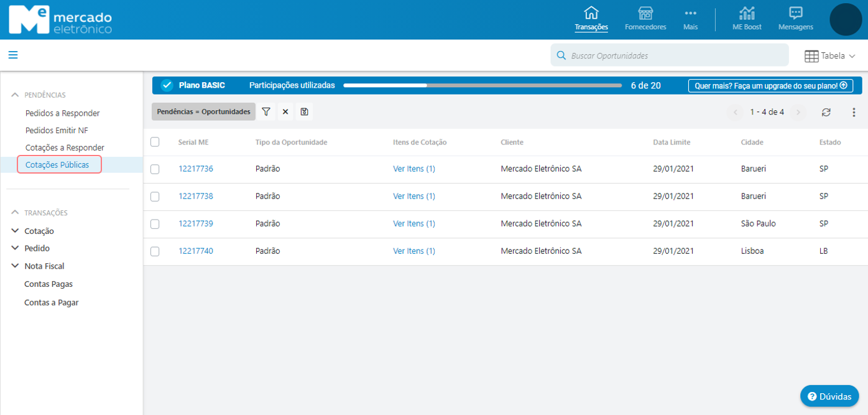Collapse the Transações sidebar section
Viewport: 868px width, 415px height.
tap(16, 213)
